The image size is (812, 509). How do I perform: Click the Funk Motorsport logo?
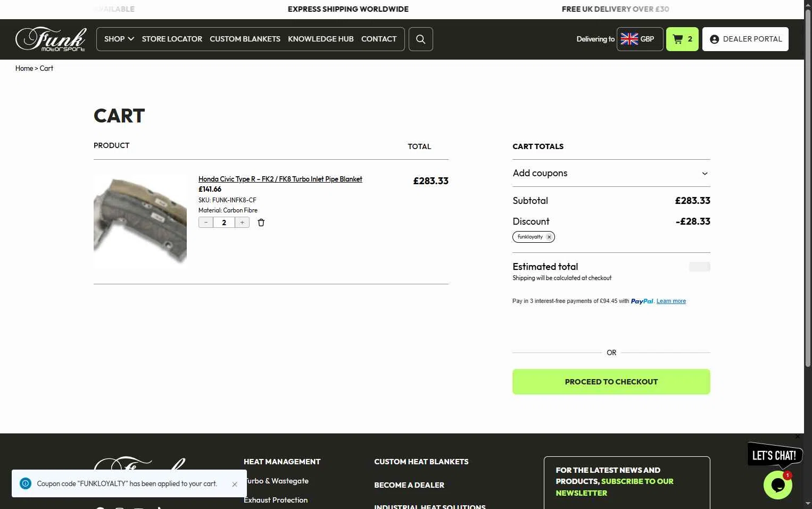click(x=51, y=39)
